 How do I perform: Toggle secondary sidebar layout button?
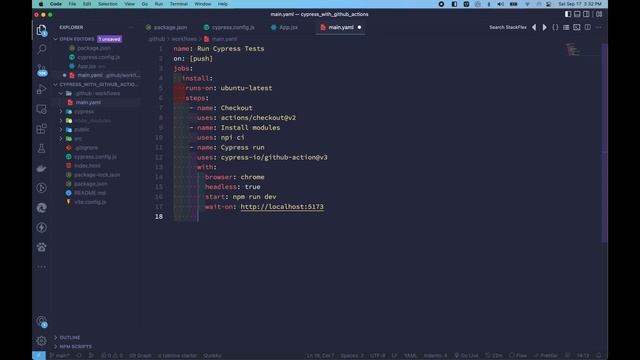click(587, 14)
